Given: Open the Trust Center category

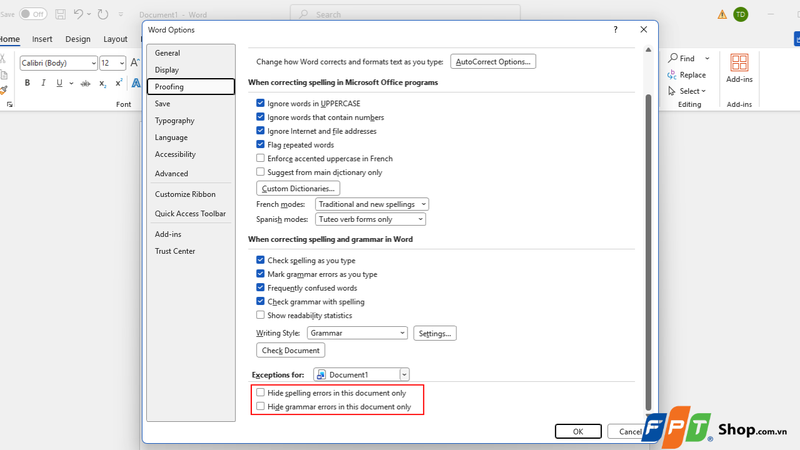Looking at the screenshot, I should 191,251.
